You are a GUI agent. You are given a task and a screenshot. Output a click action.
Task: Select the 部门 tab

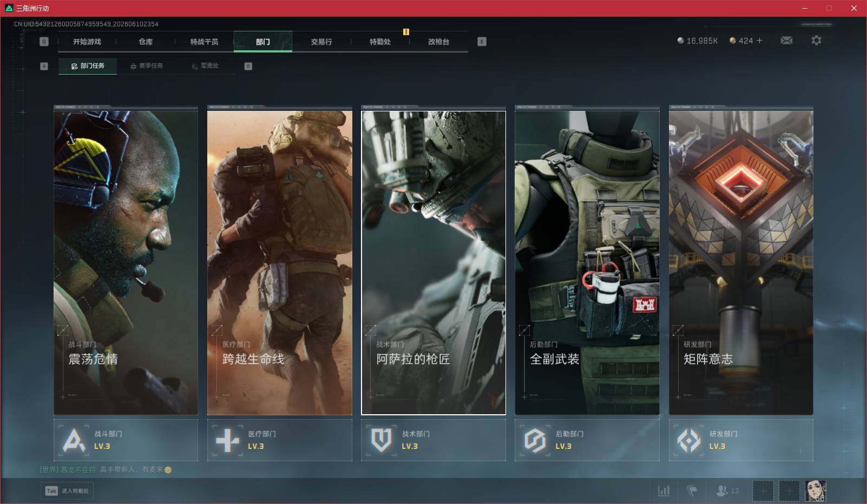coord(263,42)
